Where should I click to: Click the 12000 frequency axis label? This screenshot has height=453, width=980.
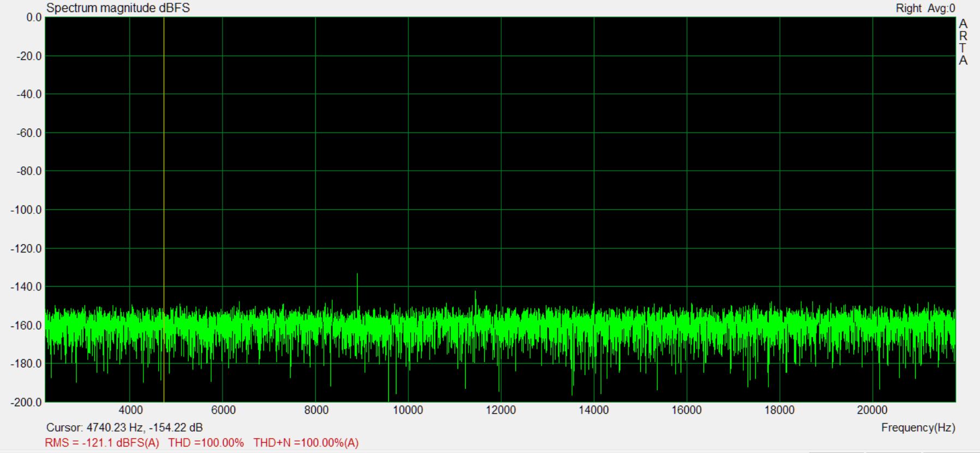tap(501, 410)
